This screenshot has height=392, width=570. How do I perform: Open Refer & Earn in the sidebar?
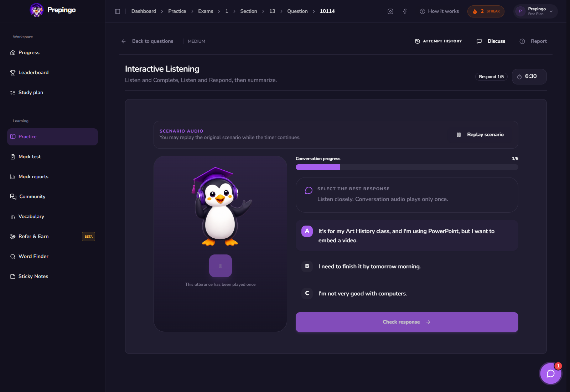coord(52,237)
